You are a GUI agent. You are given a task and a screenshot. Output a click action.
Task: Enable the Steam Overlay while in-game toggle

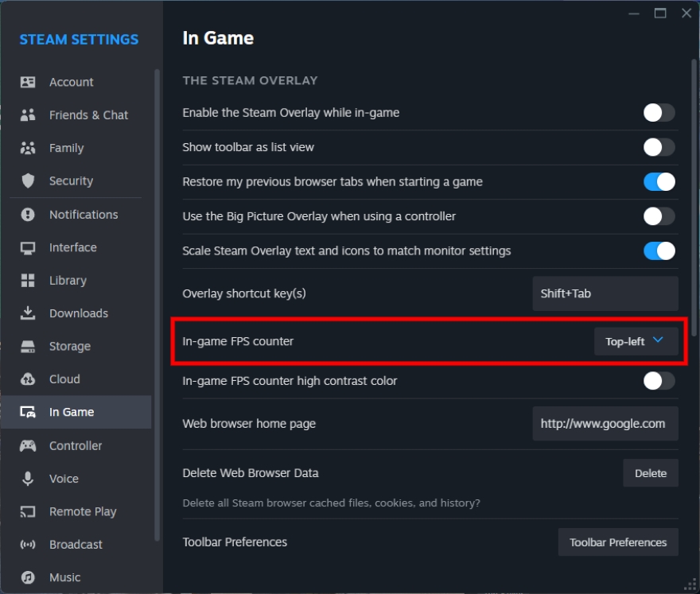(659, 113)
